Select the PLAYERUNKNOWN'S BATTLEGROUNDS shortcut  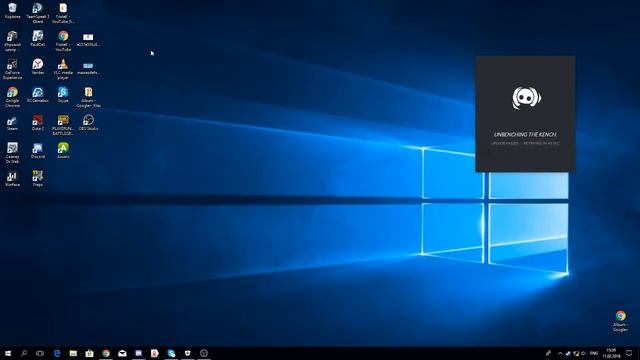[x=63, y=124]
